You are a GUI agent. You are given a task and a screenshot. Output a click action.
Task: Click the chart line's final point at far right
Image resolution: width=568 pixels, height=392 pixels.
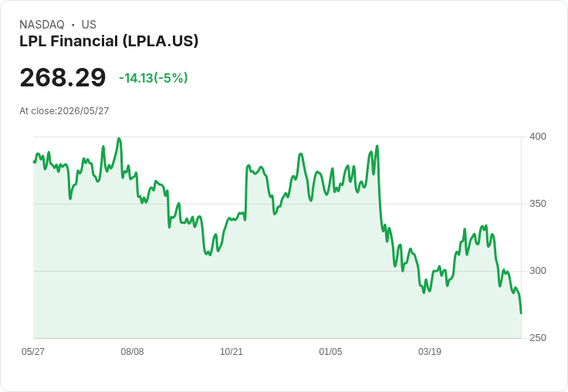(521, 313)
